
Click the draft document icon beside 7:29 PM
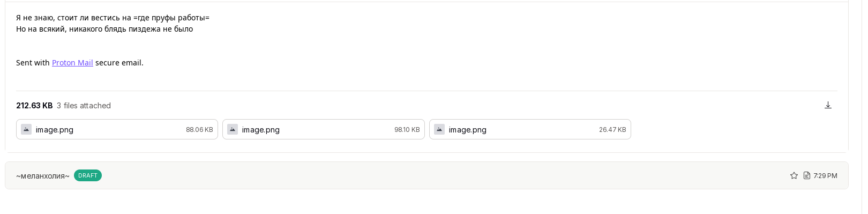coord(807,175)
